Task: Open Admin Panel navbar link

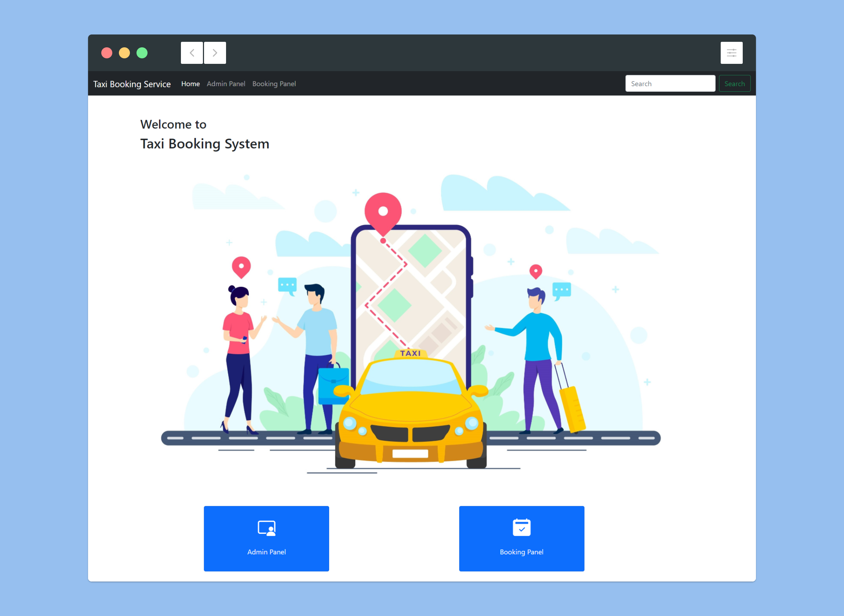Action: [226, 84]
